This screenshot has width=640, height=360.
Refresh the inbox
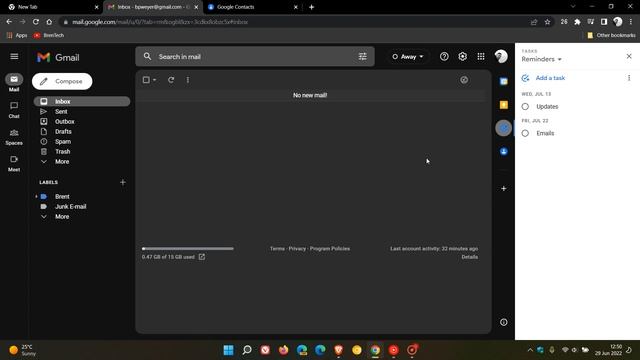click(171, 80)
